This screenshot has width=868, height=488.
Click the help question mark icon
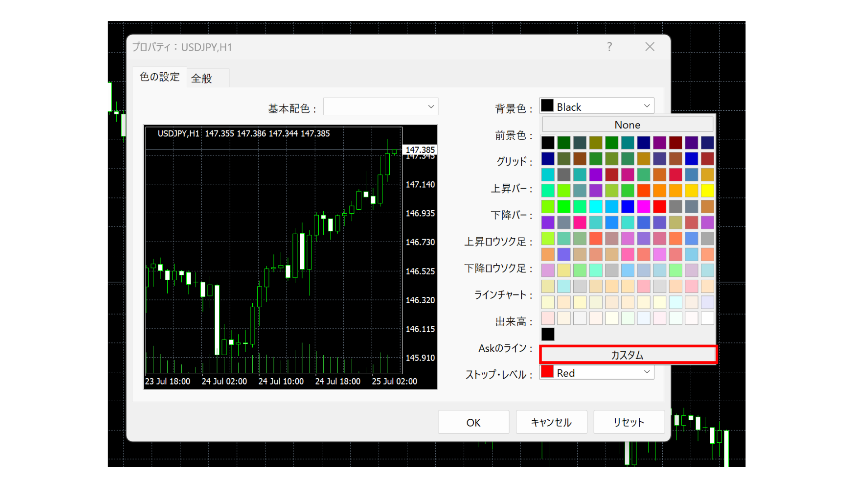(x=609, y=47)
